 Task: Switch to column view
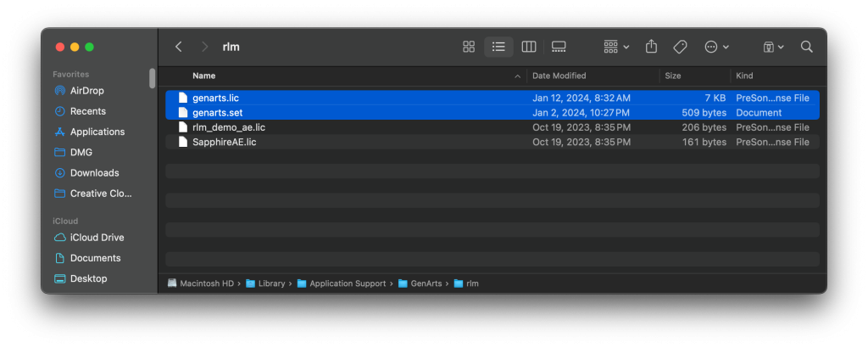[529, 47]
